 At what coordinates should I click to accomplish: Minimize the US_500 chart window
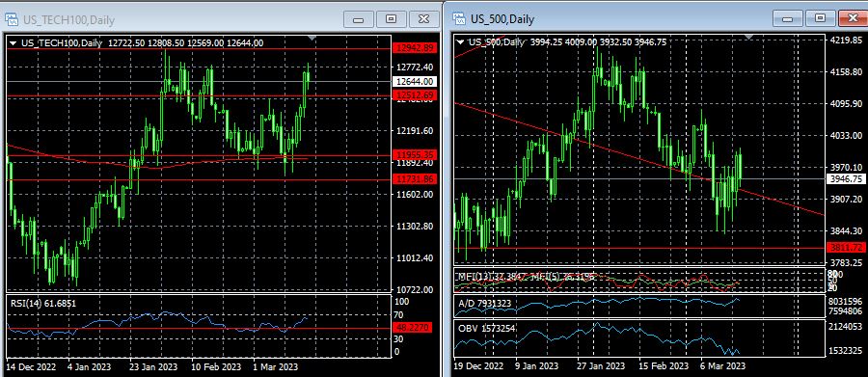[x=788, y=19]
